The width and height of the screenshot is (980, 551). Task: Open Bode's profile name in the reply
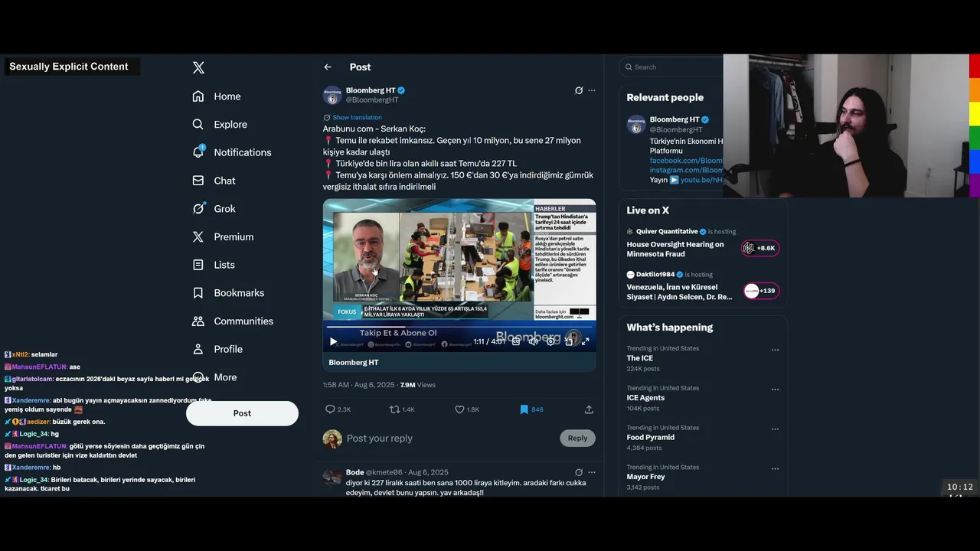354,472
